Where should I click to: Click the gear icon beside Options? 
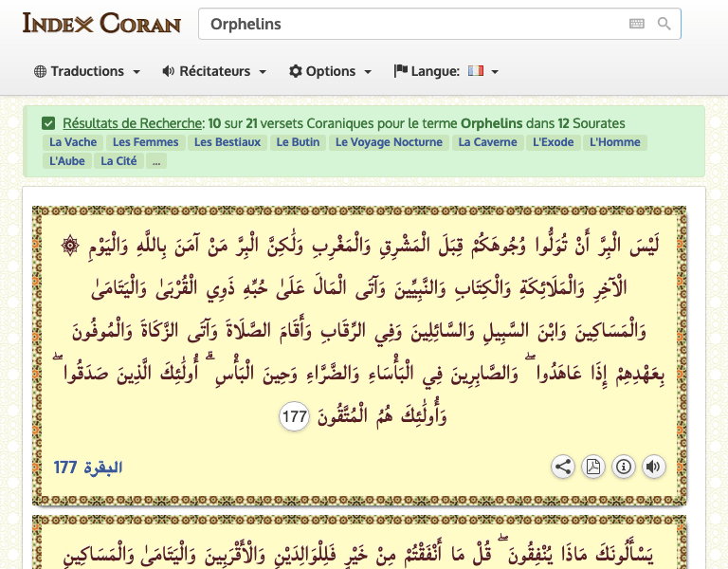point(296,71)
